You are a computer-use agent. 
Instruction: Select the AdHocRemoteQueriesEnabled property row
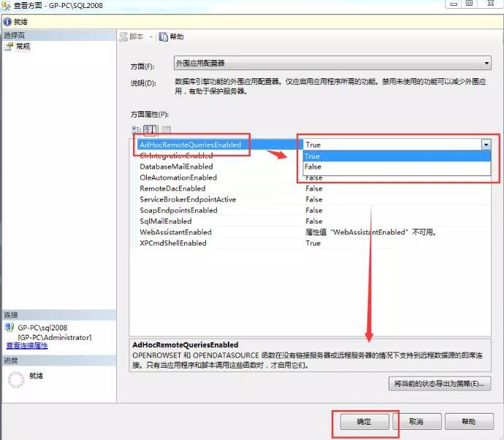coord(191,145)
